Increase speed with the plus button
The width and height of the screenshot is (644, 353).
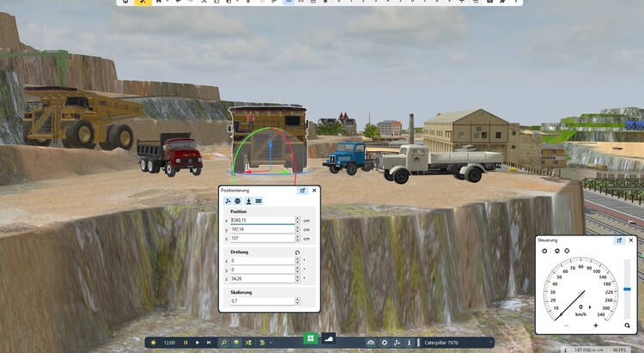pyautogui.click(x=596, y=326)
